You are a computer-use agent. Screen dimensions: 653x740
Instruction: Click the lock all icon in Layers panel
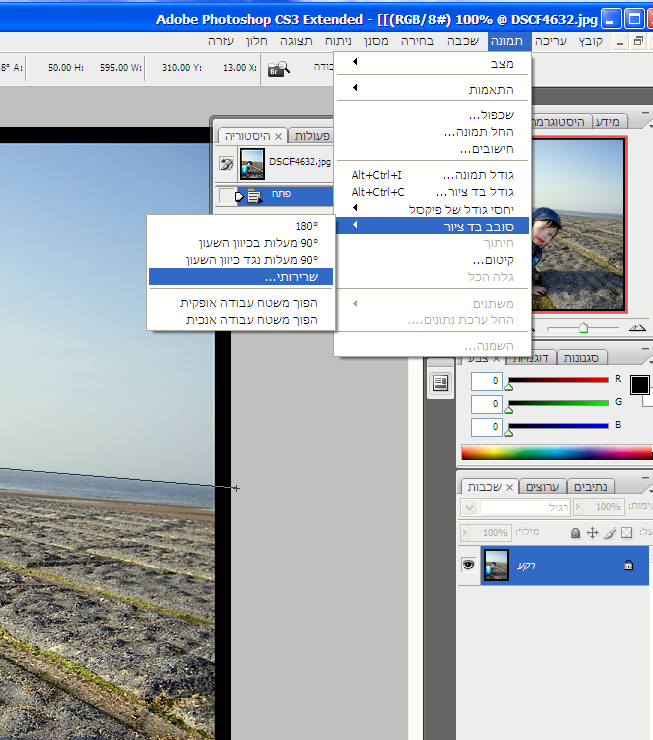pos(575,533)
